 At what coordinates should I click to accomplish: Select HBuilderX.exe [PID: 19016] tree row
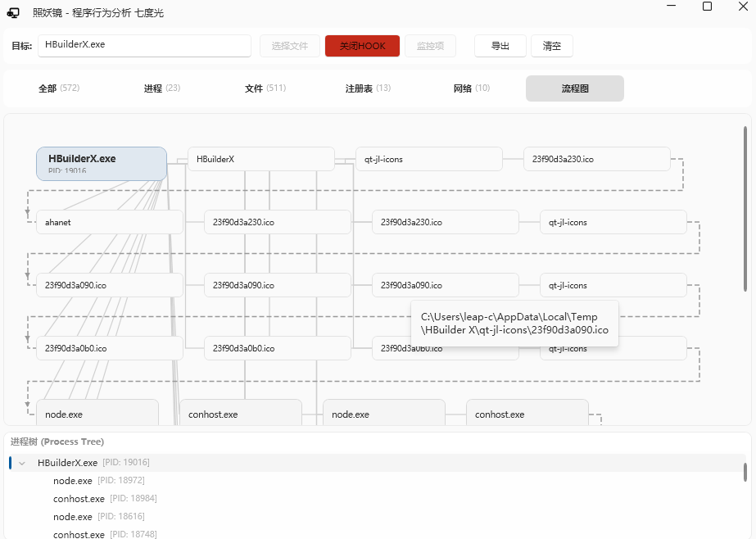click(x=378, y=463)
